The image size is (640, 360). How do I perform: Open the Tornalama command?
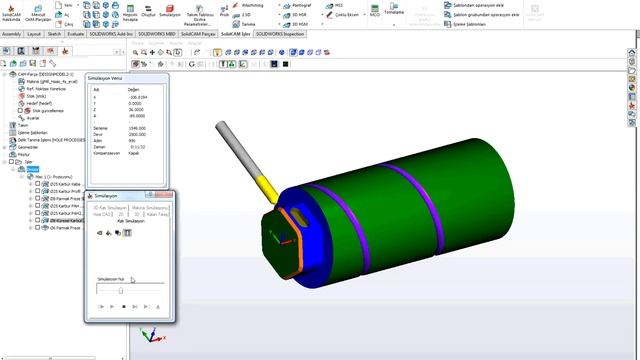tap(394, 8)
